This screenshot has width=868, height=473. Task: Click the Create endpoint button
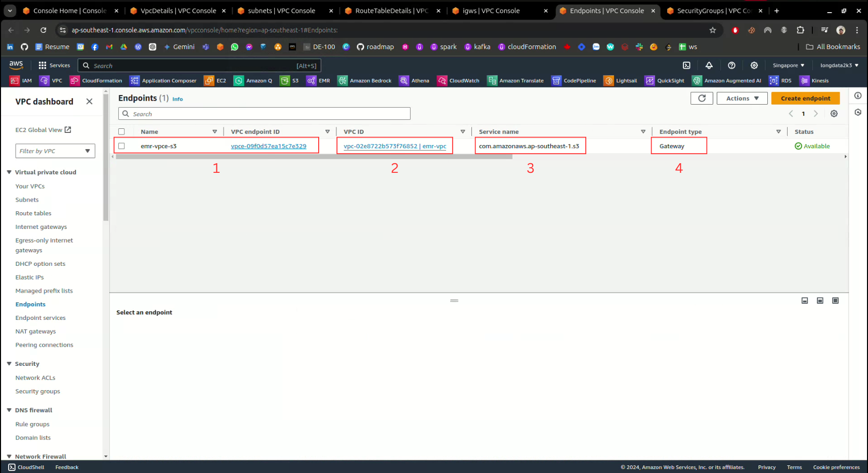click(805, 99)
